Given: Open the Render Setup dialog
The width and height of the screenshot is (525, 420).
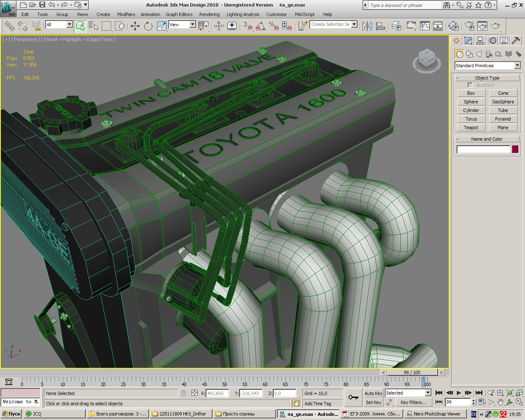Looking at the screenshot, I should click(x=469, y=26).
